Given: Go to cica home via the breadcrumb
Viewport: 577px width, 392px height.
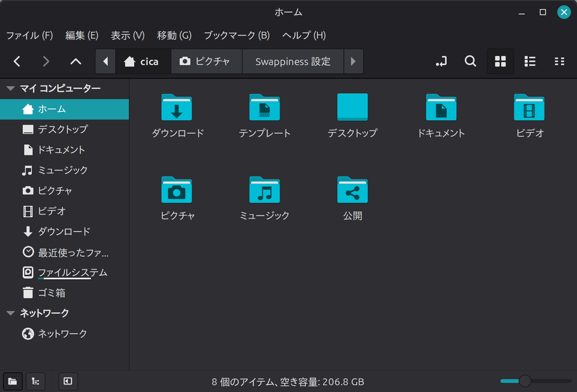Looking at the screenshot, I should tap(143, 61).
